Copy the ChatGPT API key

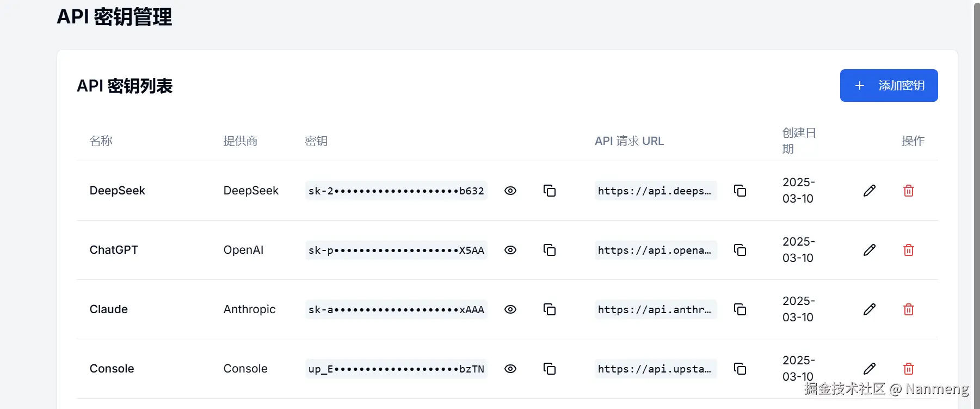550,250
